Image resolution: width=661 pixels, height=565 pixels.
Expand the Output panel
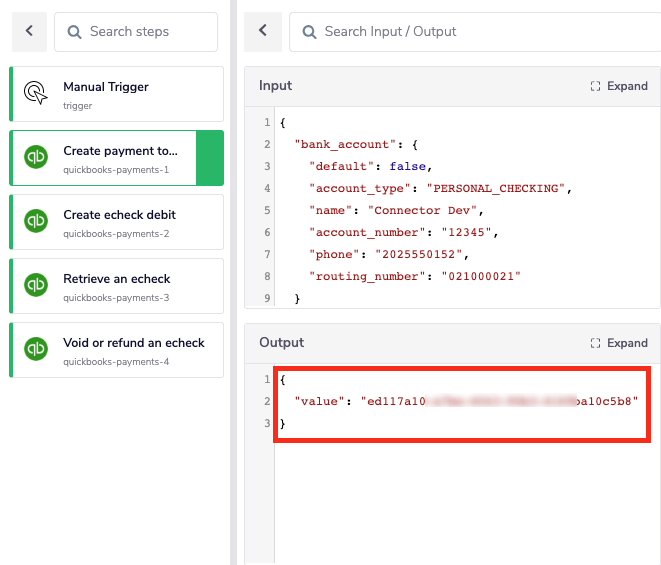[619, 343]
